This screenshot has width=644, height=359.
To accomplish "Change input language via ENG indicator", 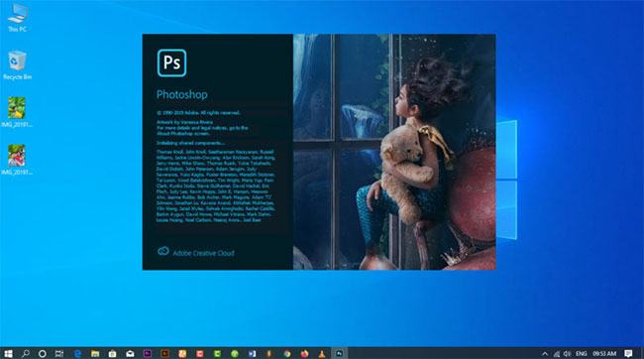I will pyautogui.click(x=582, y=353).
